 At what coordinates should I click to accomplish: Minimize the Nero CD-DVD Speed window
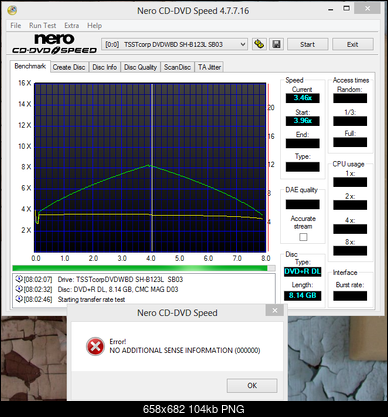331,10
